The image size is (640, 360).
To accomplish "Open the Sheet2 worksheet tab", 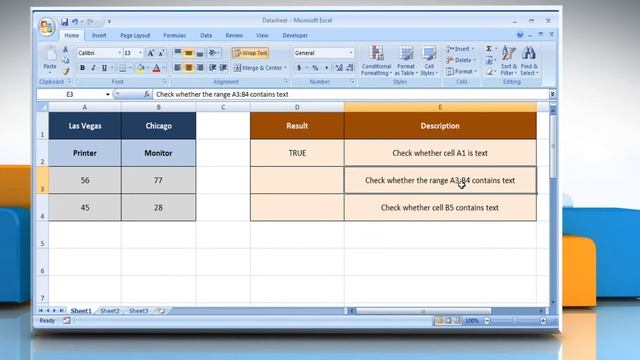I will click(x=110, y=311).
